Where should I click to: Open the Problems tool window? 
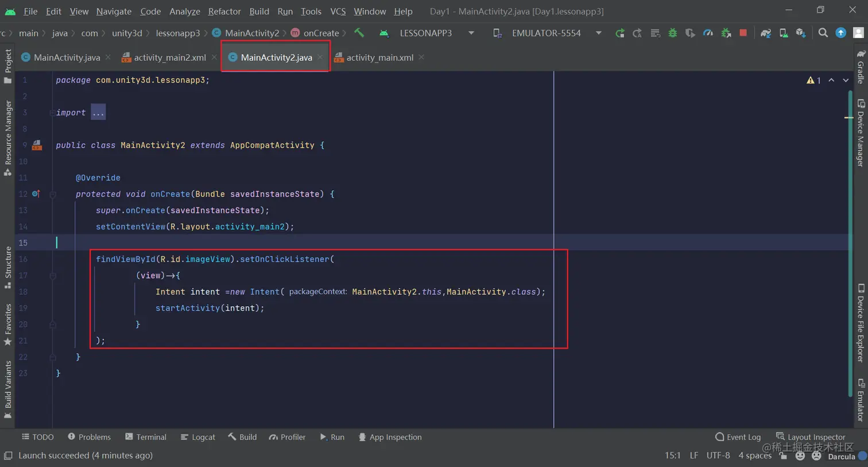tap(89, 437)
